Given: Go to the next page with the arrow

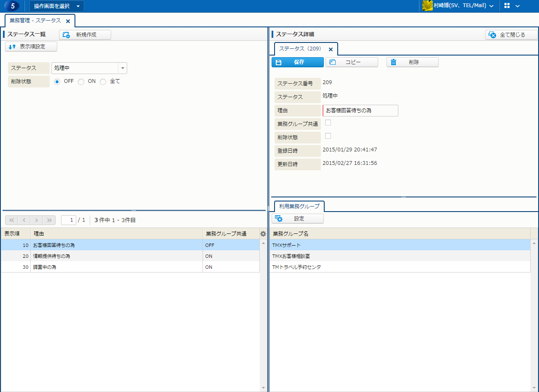Looking at the screenshot, I should point(37,220).
